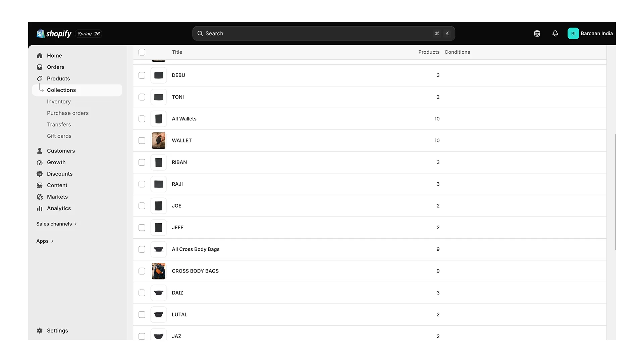Select the WALLET row checkbox
This screenshot has width=644, height=362.
coord(142,140)
